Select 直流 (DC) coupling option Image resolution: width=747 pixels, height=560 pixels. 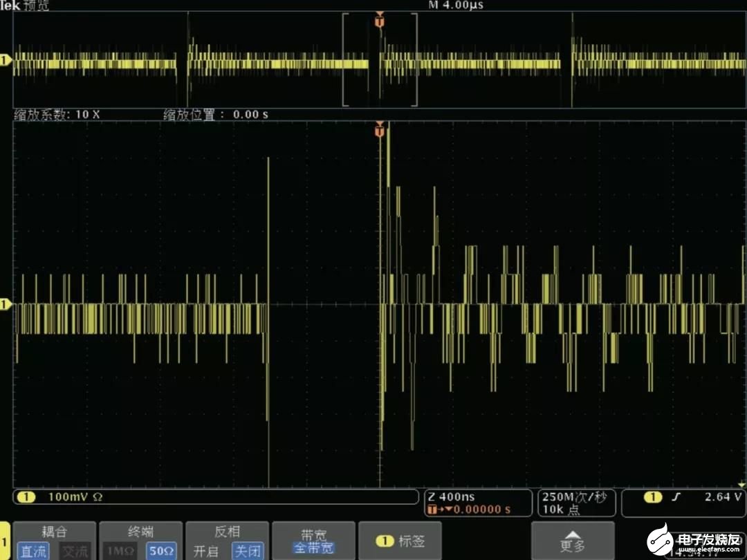coord(33,551)
